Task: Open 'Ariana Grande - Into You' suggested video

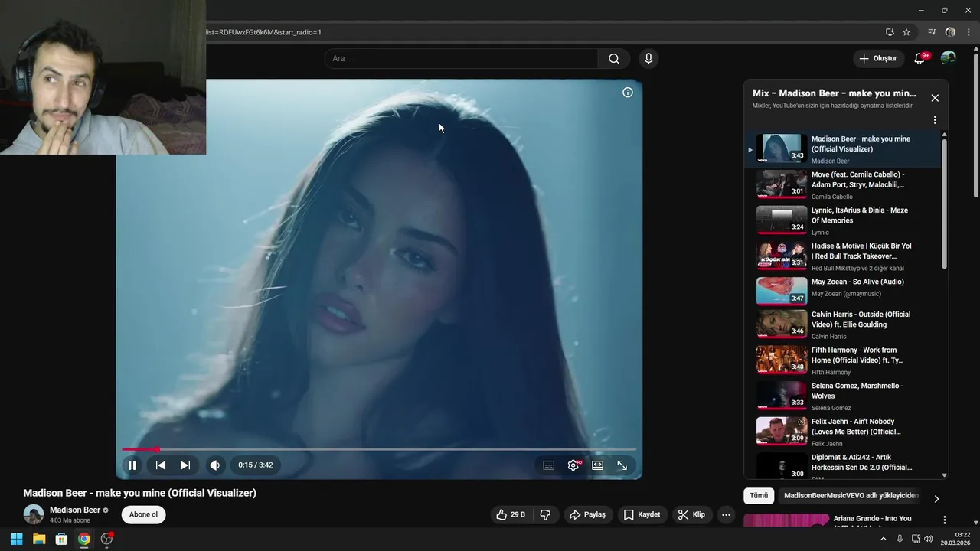Action: tap(872, 519)
